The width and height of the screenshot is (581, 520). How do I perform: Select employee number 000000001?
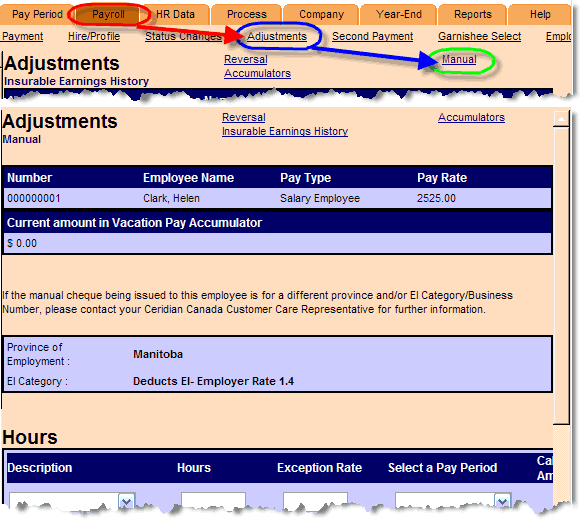34,199
